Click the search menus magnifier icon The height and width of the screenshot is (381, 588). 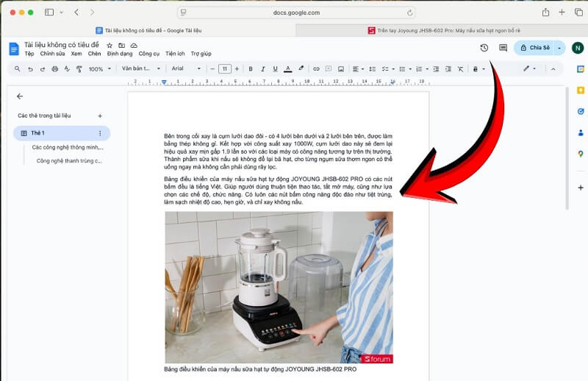(x=17, y=69)
